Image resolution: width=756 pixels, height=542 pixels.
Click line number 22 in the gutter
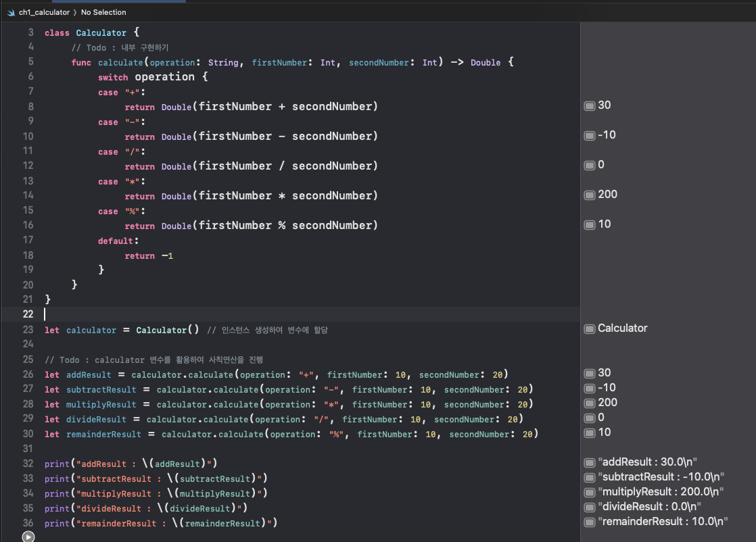click(x=28, y=314)
